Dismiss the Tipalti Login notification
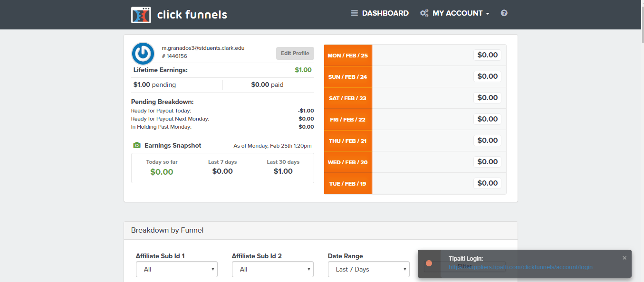The image size is (644, 282). click(625, 258)
